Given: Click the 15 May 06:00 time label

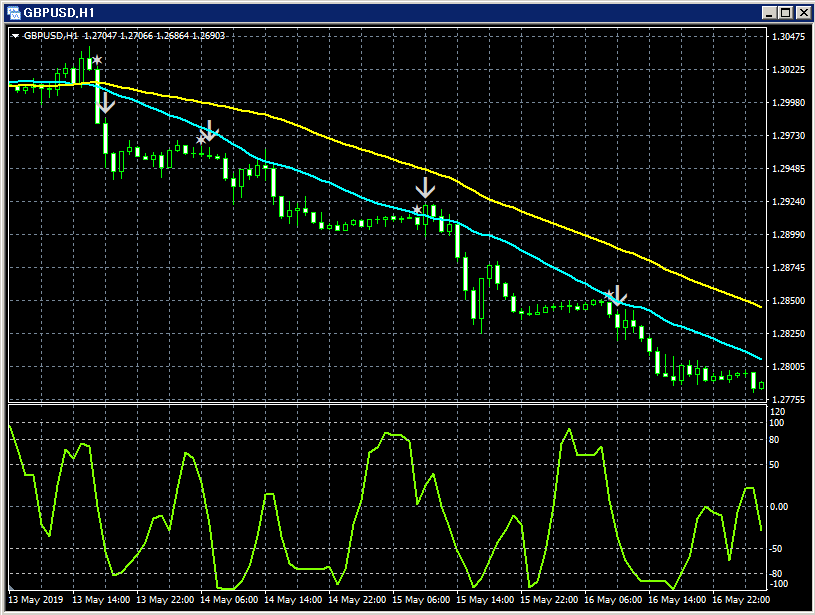Looking at the screenshot, I should coord(421,600).
